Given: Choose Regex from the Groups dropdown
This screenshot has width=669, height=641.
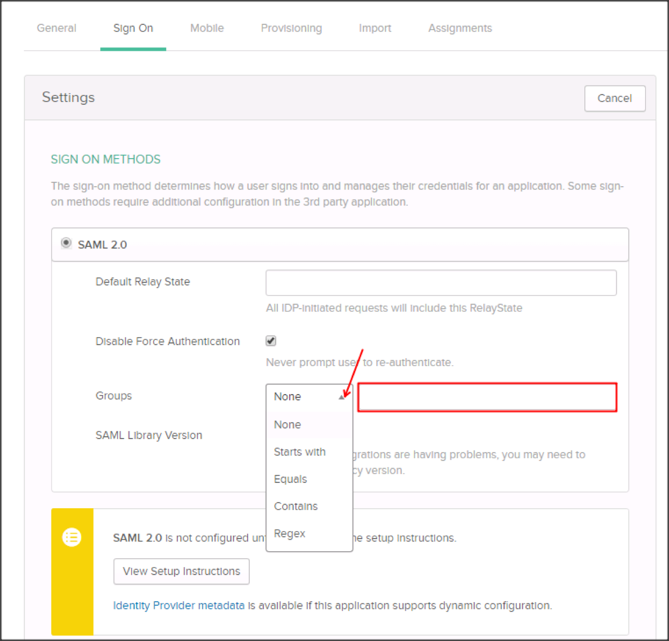Looking at the screenshot, I should (x=290, y=533).
